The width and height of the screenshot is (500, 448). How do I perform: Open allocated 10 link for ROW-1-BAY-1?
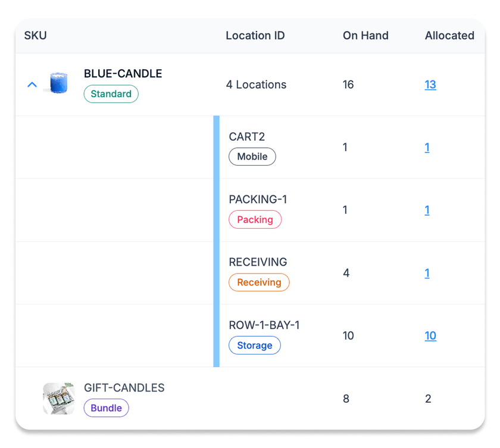click(430, 335)
